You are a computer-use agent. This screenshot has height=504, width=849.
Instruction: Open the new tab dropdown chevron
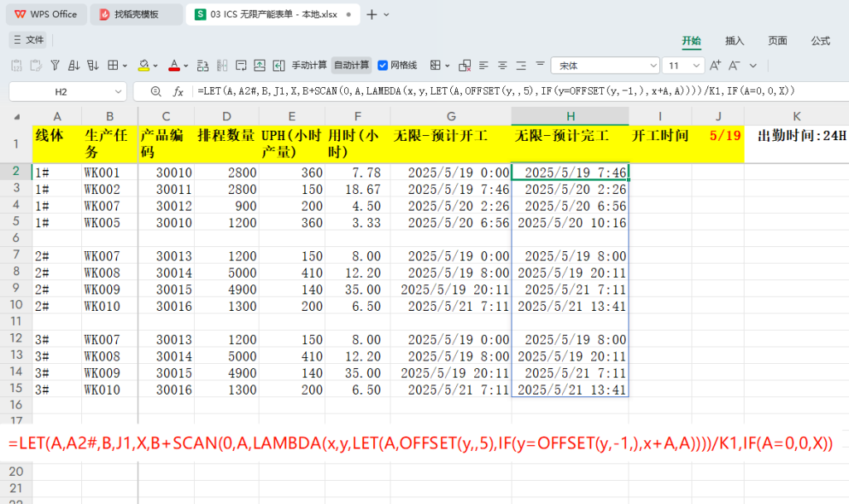click(x=386, y=15)
